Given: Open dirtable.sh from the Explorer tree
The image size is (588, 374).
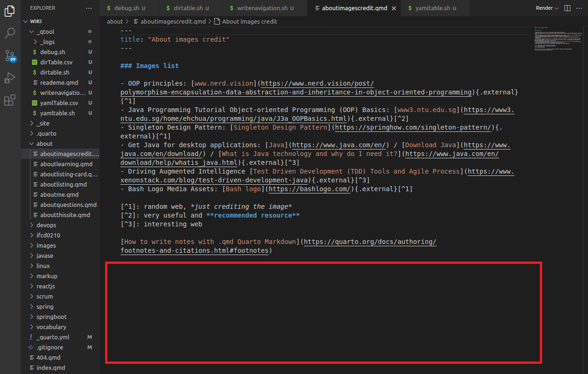Looking at the screenshot, I should click(60, 72).
